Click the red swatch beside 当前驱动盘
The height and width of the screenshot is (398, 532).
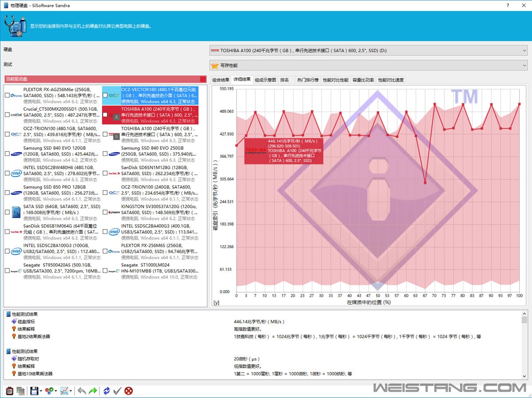click(x=203, y=79)
